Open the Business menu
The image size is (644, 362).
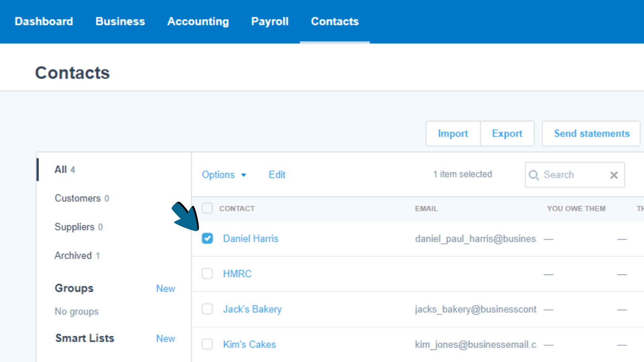point(120,21)
